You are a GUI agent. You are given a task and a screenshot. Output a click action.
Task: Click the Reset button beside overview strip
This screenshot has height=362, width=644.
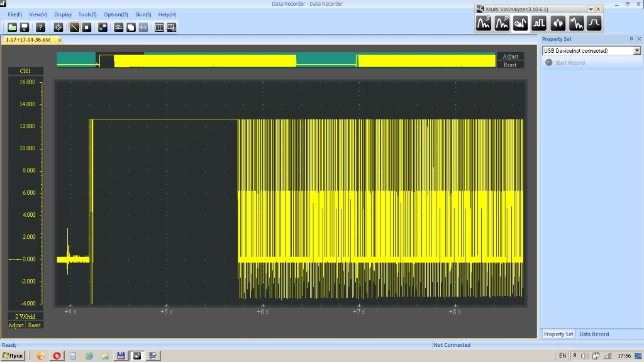(x=510, y=65)
